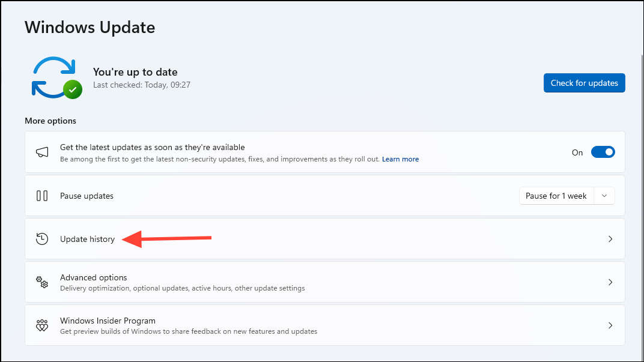The image size is (644, 362).
Task: Click the Windows Update sync status icon
Action: (x=56, y=78)
